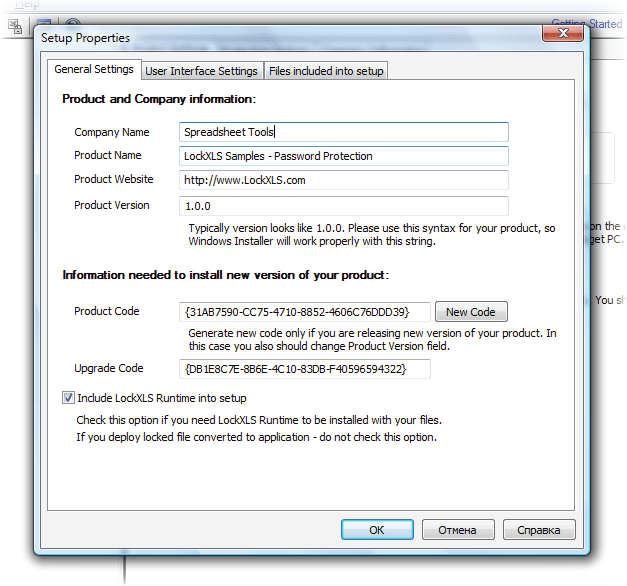
Task: Click the Company Name label
Action: [x=112, y=132]
